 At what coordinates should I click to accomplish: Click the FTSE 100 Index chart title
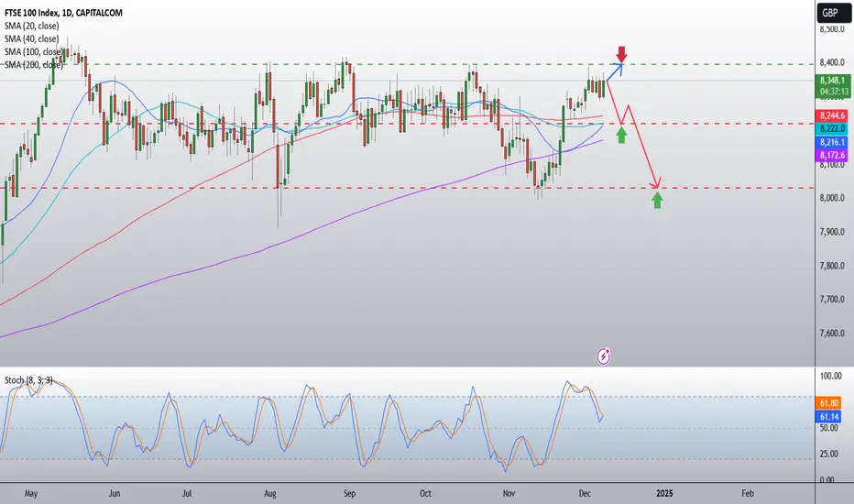[x=64, y=13]
